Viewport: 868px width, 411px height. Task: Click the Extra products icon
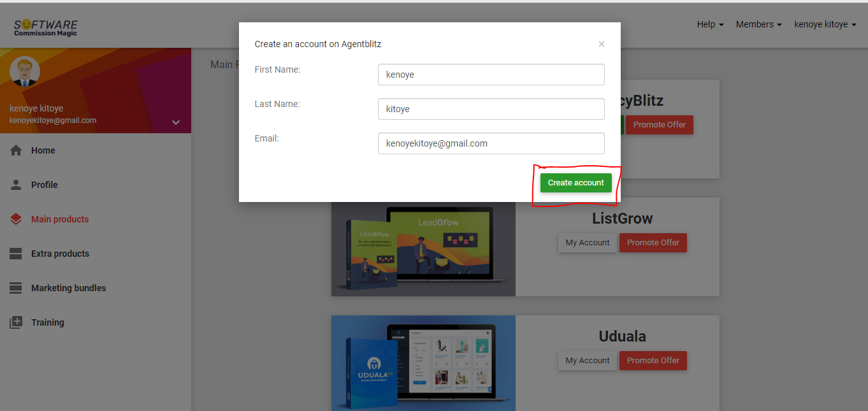click(x=16, y=254)
